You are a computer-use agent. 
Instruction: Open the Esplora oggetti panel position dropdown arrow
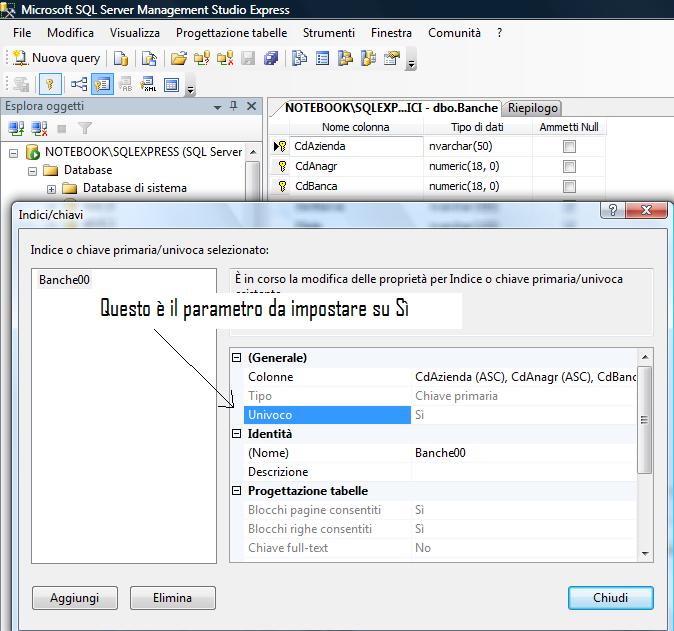[x=218, y=107]
